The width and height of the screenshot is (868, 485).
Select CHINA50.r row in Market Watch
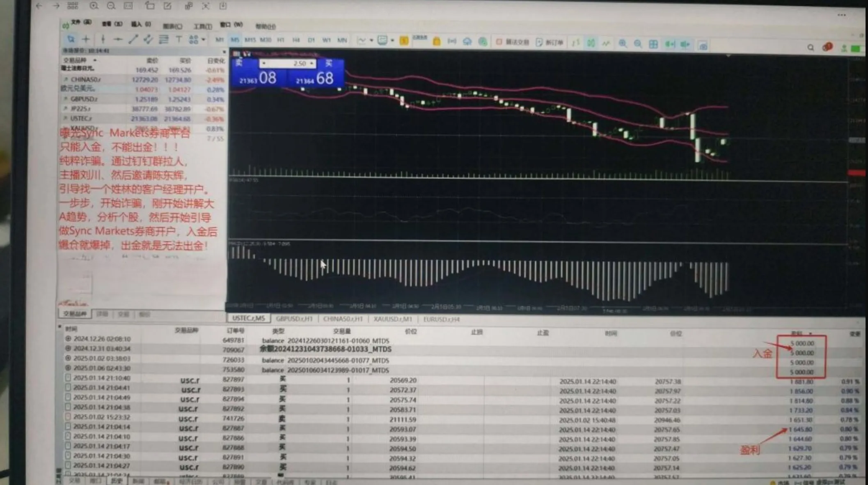[143, 79]
